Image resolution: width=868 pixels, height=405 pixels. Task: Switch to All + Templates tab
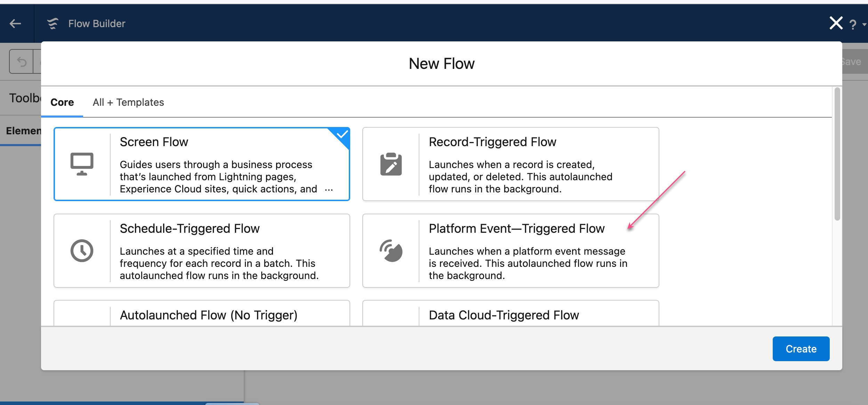point(128,102)
